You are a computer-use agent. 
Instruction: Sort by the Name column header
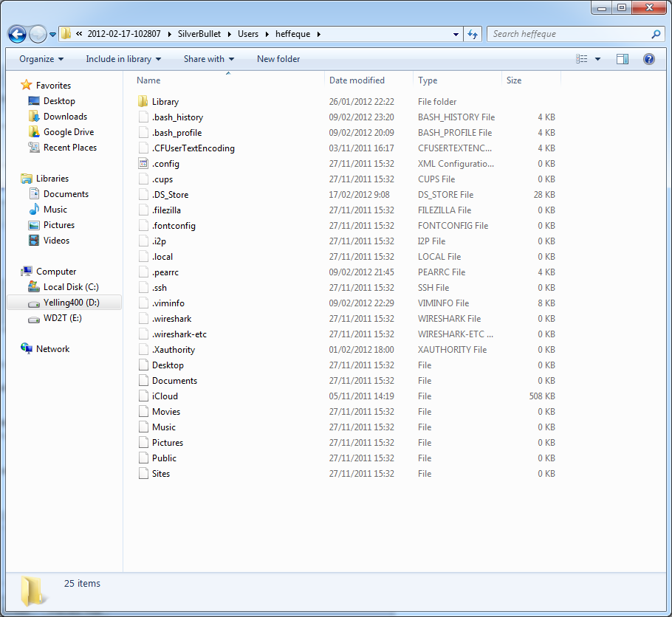[x=148, y=80]
